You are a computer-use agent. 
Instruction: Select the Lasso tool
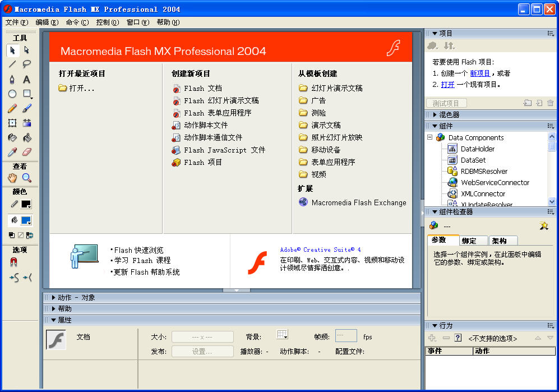(x=26, y=64)
